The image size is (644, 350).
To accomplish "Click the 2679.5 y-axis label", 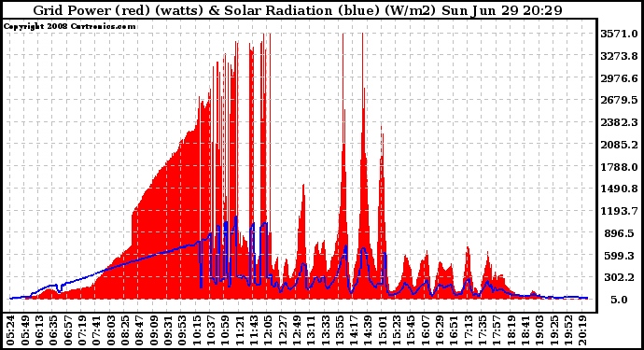I will [x=619, y=100].
